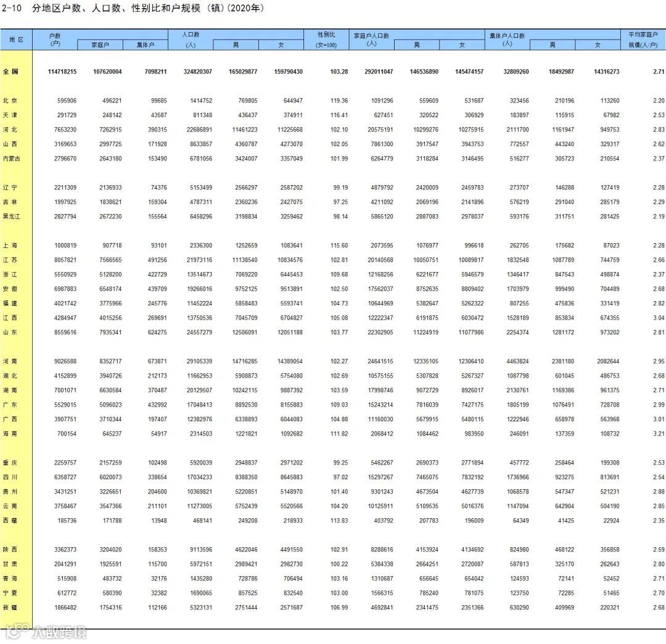Select the '浙江' row label
Image resolution: width=666 pixels, height=644 pixels.
(10, 275)
